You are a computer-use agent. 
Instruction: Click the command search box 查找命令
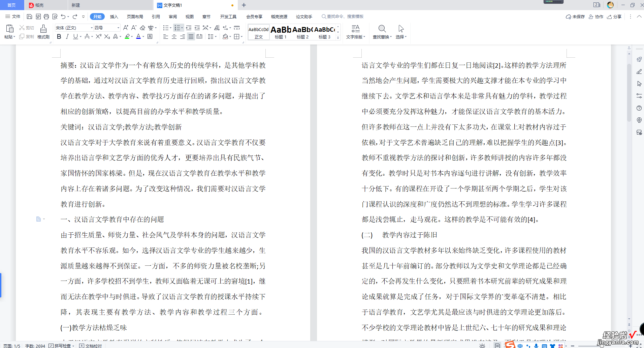[x=343, y=17]
